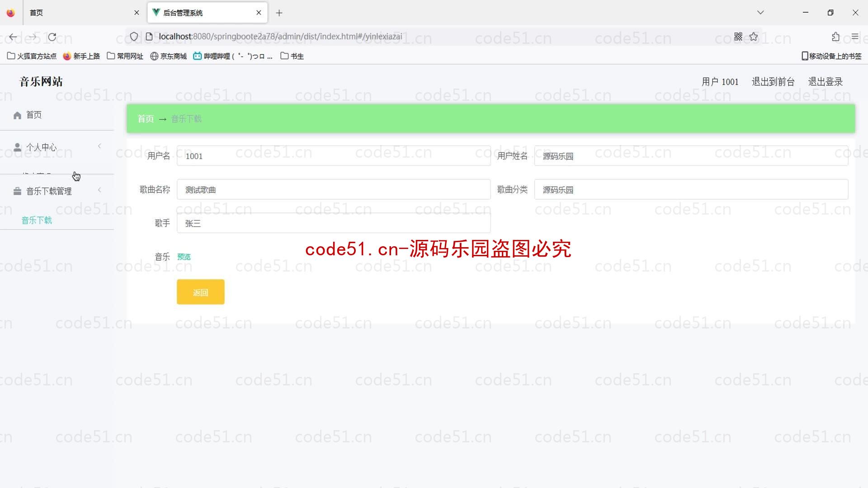Open 京东商城 bookmark
Viewport: 868px width, 488px height.
169,56
